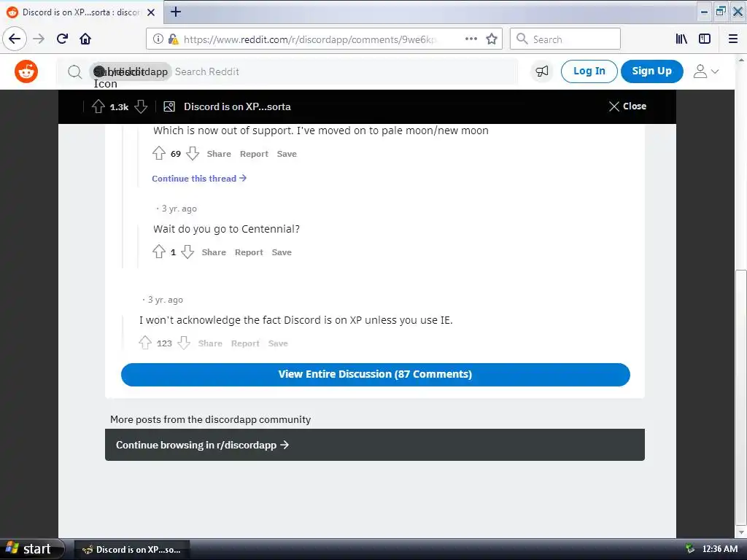747x560 pixels.
Task: Report the pale moon comment
Action: click(x=254, y=154)
